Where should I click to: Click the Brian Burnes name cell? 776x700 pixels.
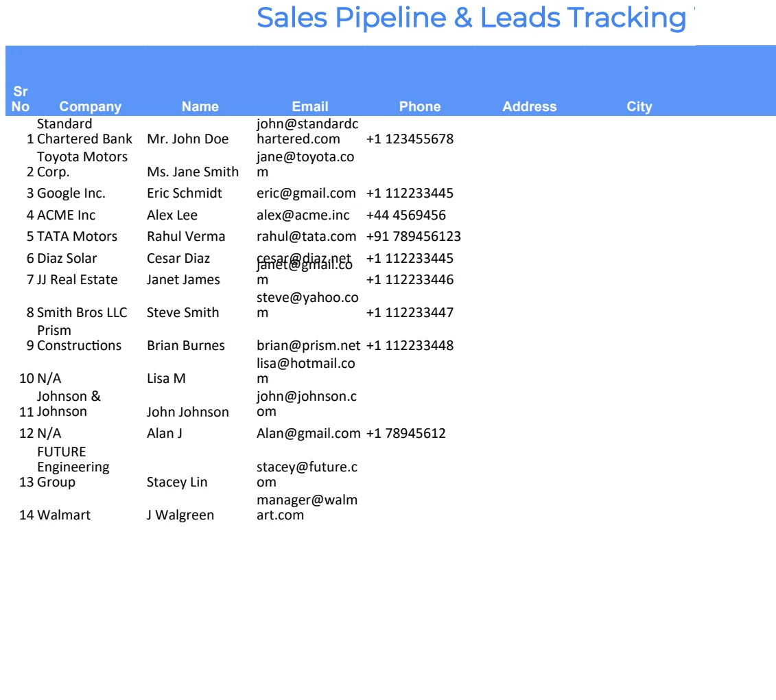[185, 346]
